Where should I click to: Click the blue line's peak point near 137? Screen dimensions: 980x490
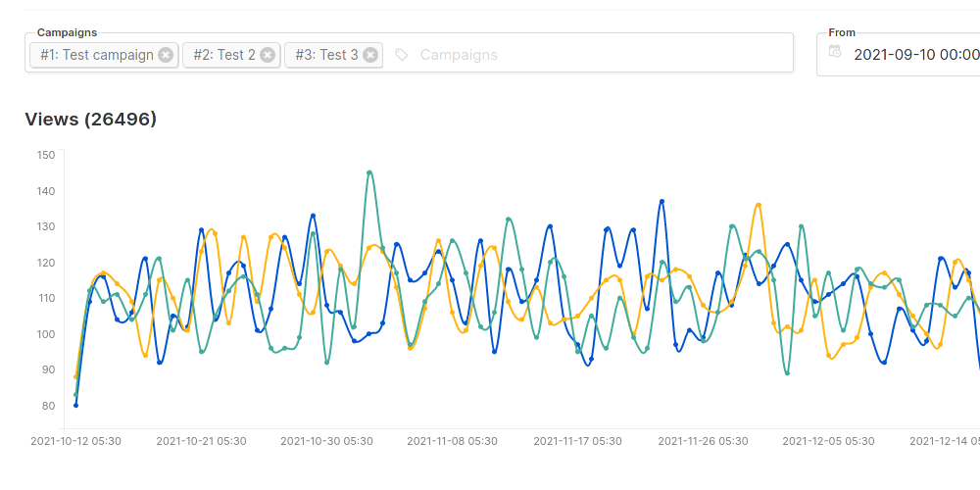662,201
